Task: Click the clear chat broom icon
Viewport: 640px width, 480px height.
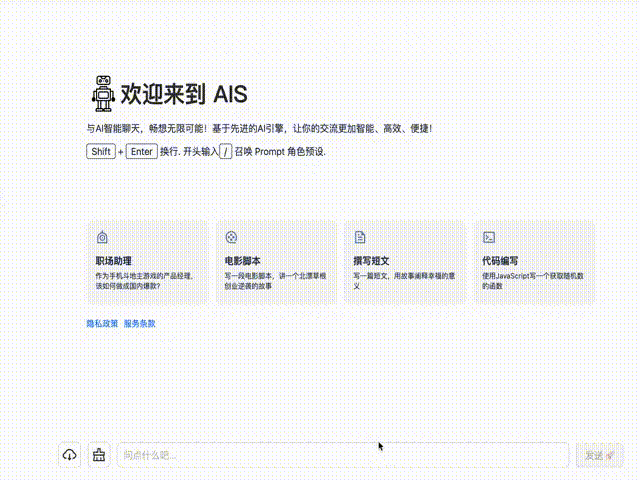Action: click(99, 455)
